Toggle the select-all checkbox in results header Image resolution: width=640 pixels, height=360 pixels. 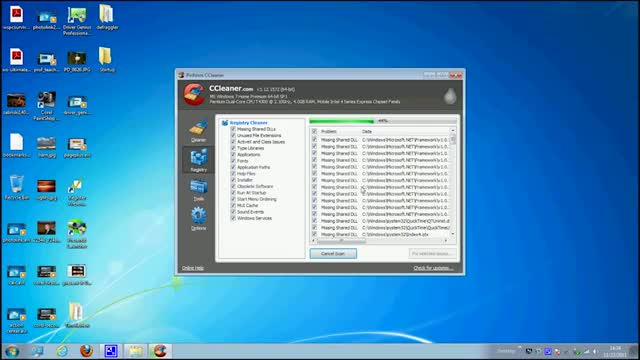[314, 131]
